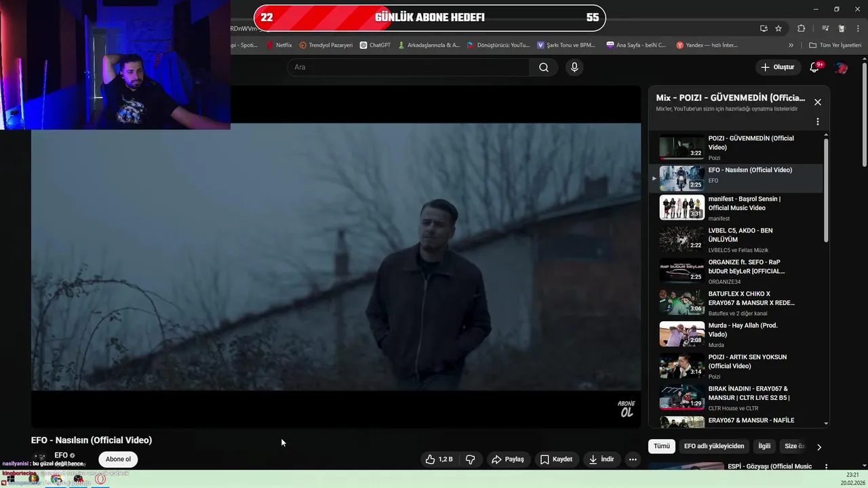Open Mix playlist three-dot options
This screenshot has width=868, height=488.
point(818,122)
